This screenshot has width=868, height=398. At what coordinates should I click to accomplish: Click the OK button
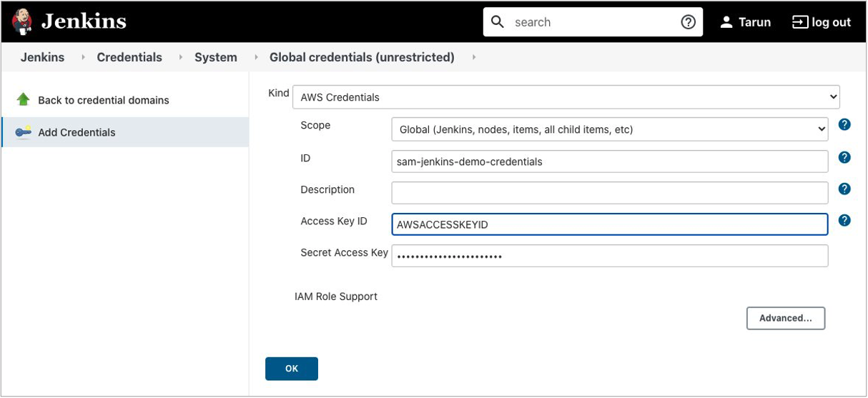click(x=292, y=369)
